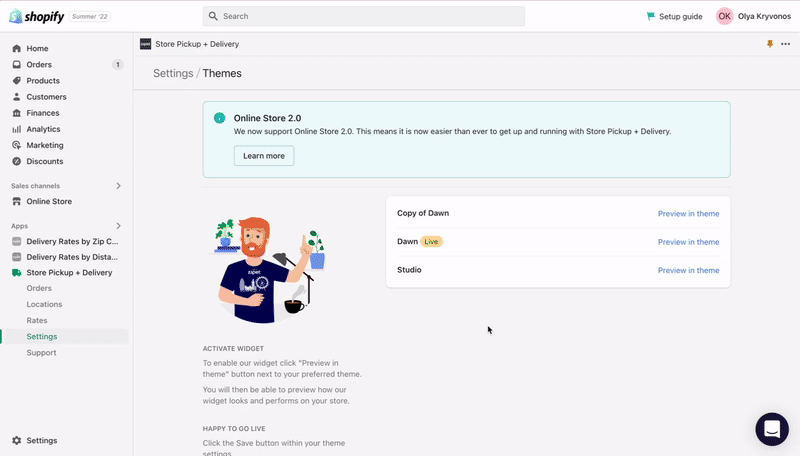
Task: Click the ACTIVATE WIDGET heading
Action: click(233, 349)
